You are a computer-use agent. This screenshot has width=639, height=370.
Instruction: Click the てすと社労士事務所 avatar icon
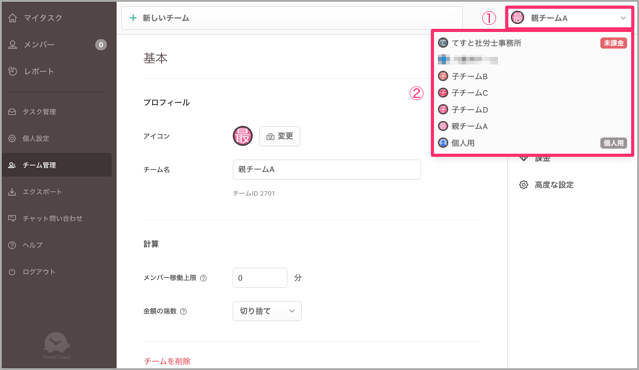[x=443, y=43]
